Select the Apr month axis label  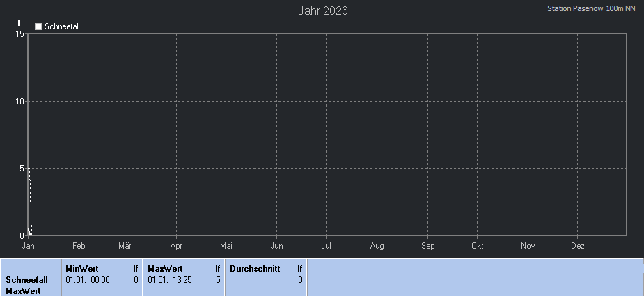pyautogui.click(x=176, y=246)
